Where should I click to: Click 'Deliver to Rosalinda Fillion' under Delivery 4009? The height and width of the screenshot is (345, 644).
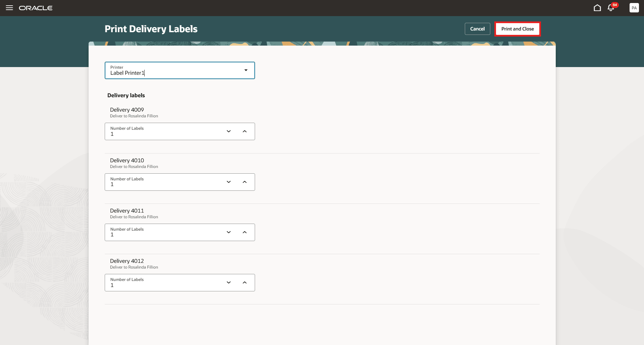tap(134, 116)
